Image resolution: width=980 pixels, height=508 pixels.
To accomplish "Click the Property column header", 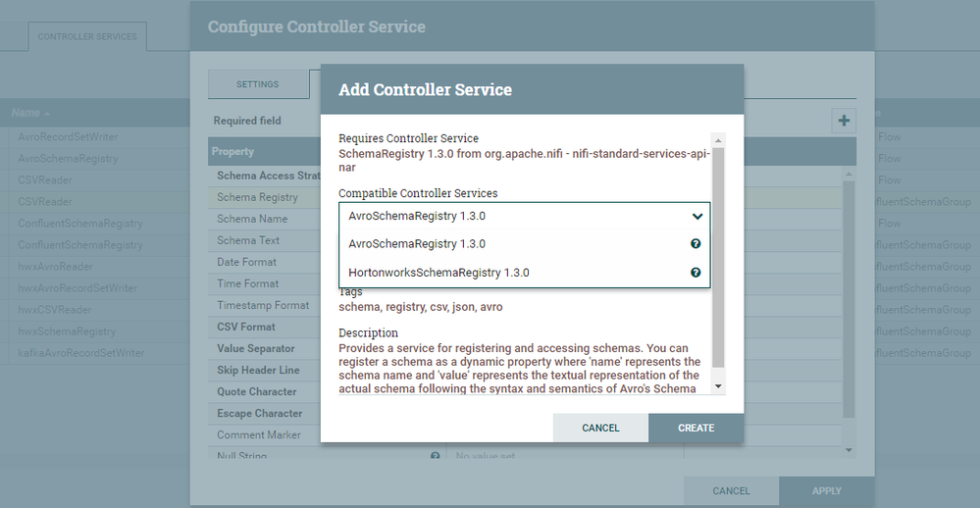I will click(232, 151).
